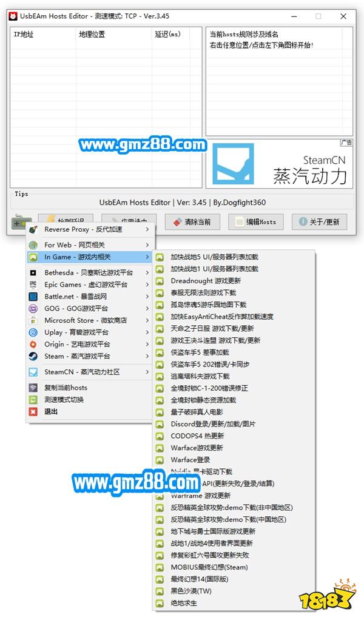This screenshot has width=364, height=620.
Task: Click the For Web globe icon
Action: pyautogui.click(x=33, y=245)
